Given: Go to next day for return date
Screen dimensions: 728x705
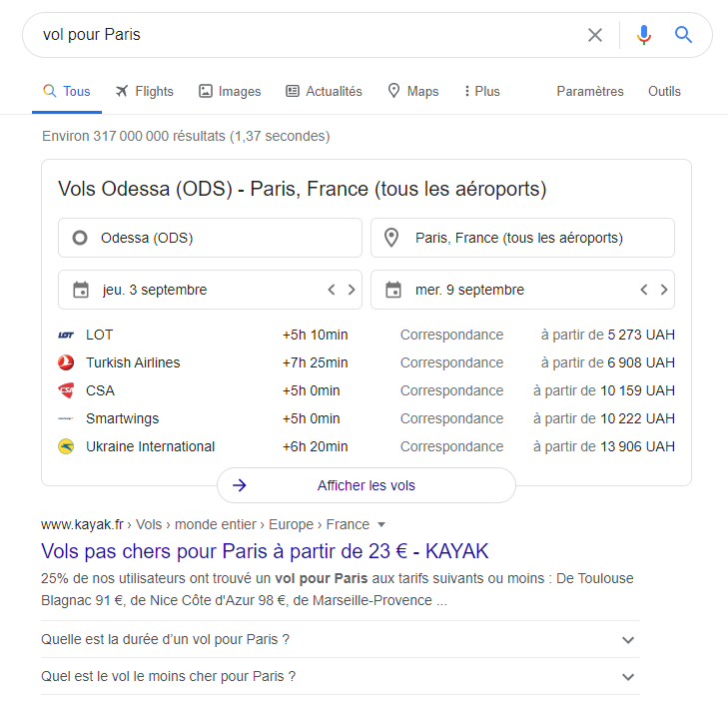Looking at the screenshot, I should point(664,291).
